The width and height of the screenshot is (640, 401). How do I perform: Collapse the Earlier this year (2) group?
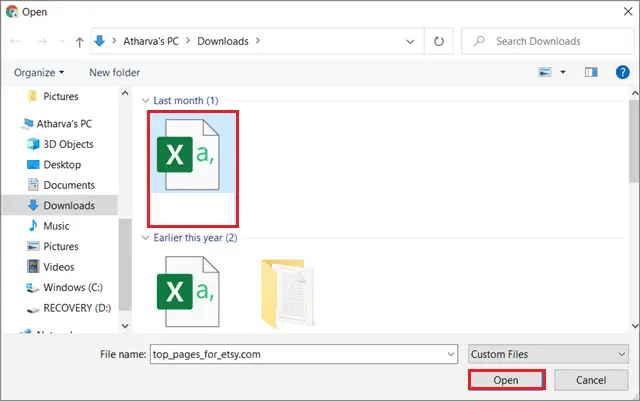pyautogui.click(x=145, y=238)
